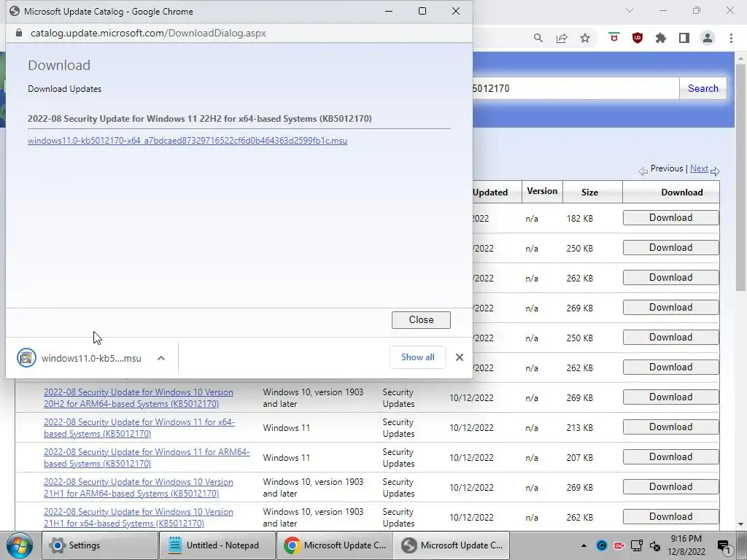This screenshot has width=747, height=560.
Task: Open the notification center icon
Action: pyautogui.click(x=724, y=546)
